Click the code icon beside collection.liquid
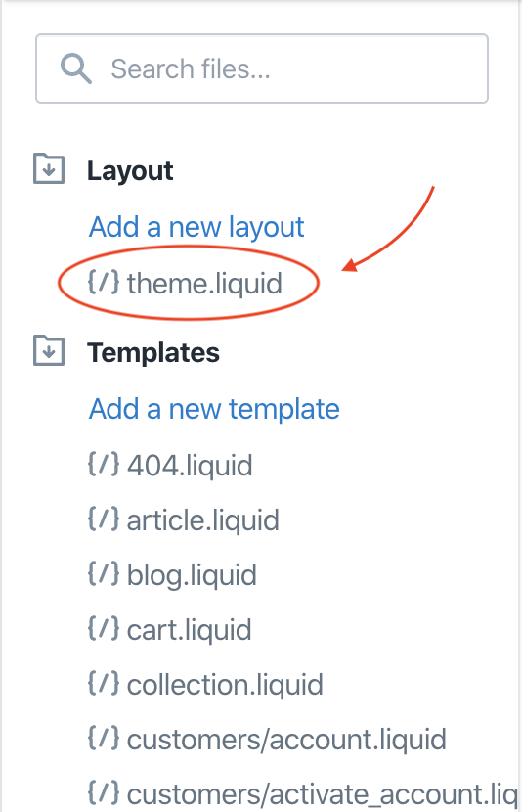The image size is (522, 812). (104, 683)
